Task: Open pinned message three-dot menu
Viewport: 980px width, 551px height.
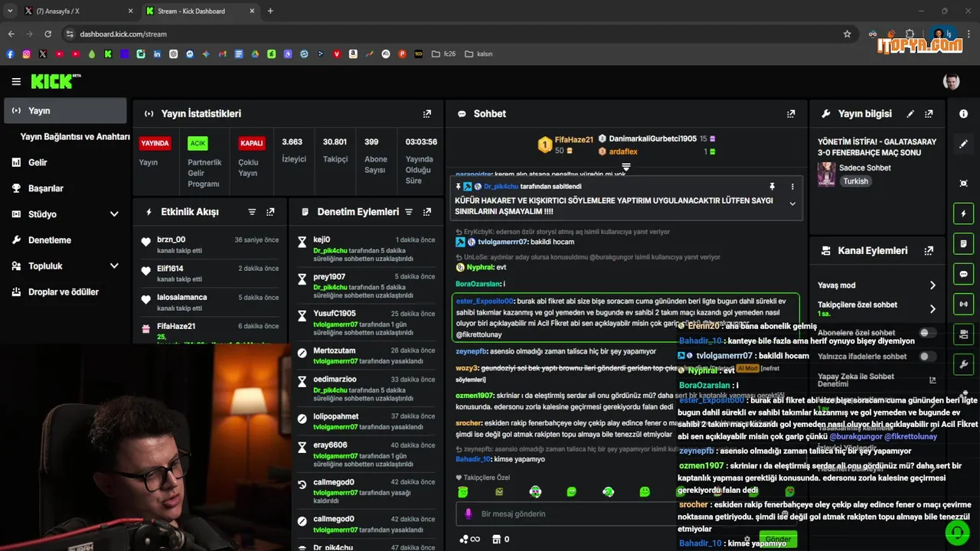Action: (792, 186)
